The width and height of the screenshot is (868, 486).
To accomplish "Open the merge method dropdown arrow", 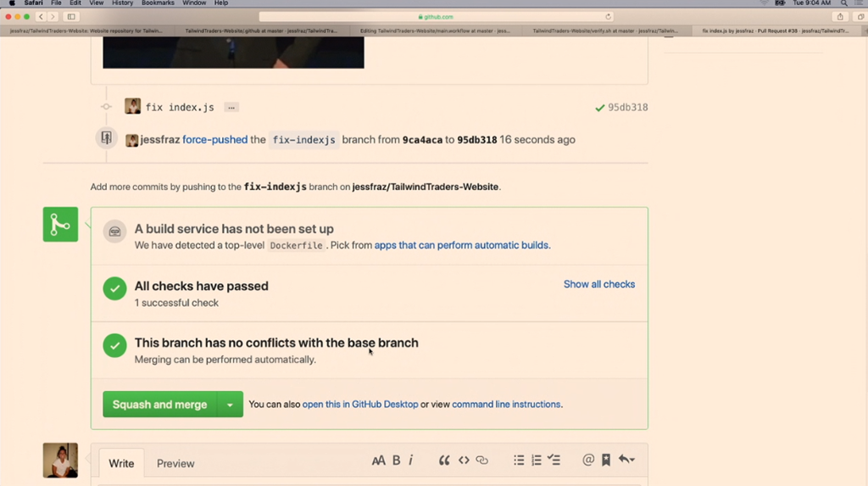I will coord(231,405).
